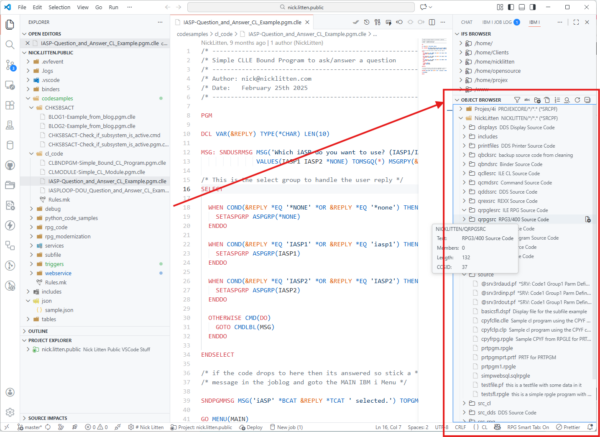Click the action icon on qrpgsrc row
Viewport: 600px width, 437px height.
click(x=588, y=219)
